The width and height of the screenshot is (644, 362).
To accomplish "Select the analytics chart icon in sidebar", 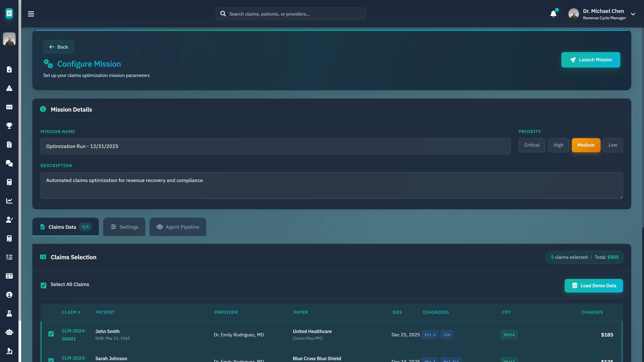I will pos(9,201).
